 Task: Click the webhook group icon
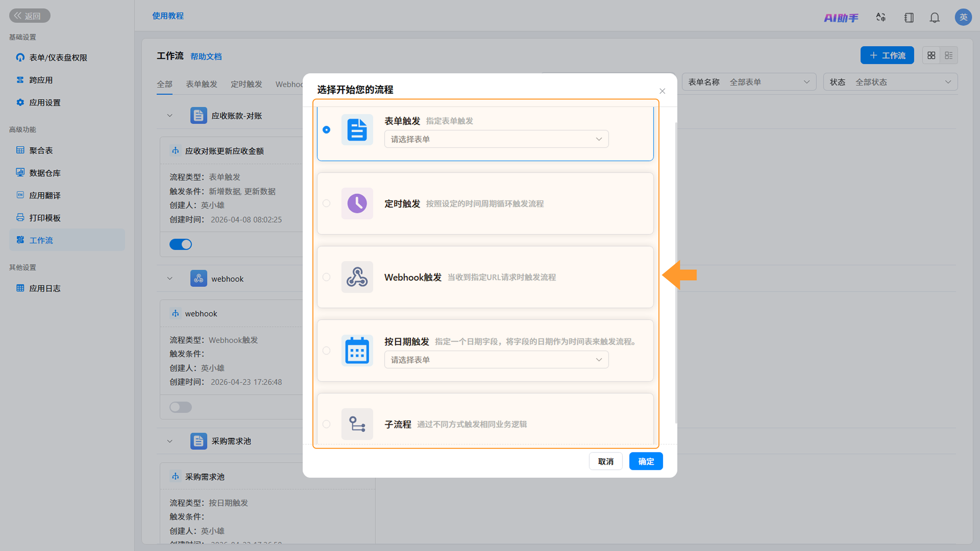pyautogui.click(x=199, y=279)
